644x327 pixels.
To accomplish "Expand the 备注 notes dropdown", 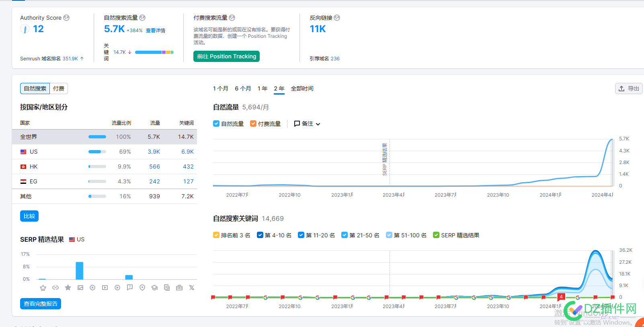I will pos(307,124).
